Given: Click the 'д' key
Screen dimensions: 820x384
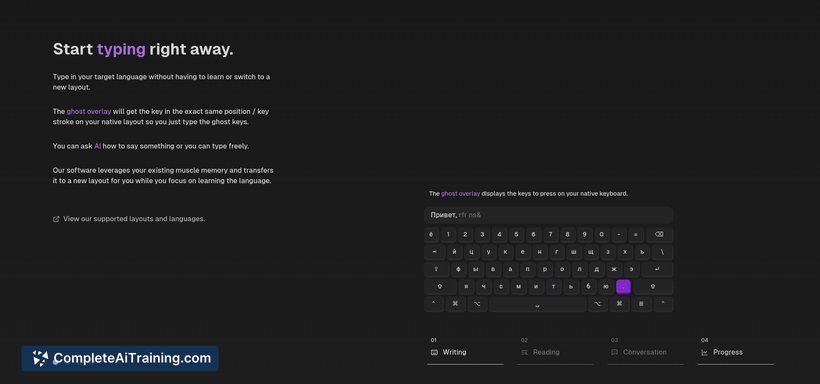Looking at the screenshot, I should [x=597, y=269].
